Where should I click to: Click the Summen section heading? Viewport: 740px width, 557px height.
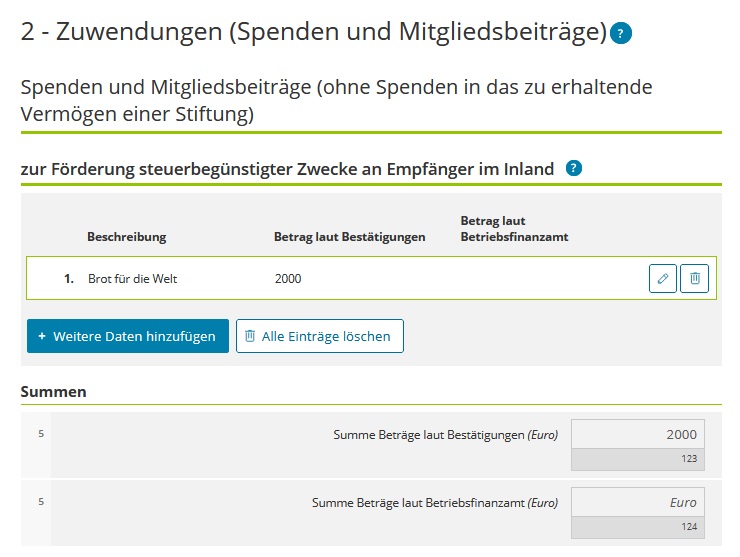point(53,392)
